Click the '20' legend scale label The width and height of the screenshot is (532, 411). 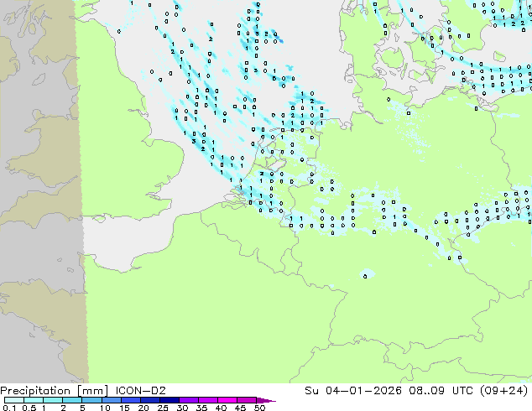coord(143,408)
